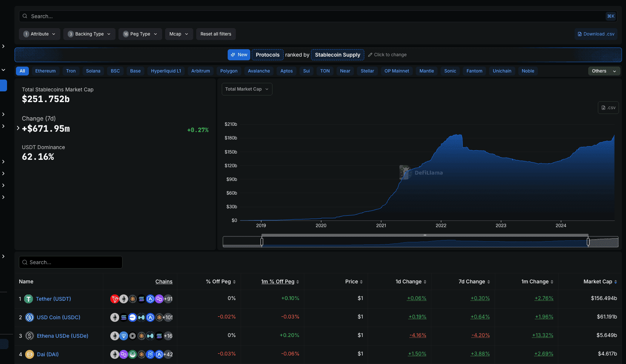Click the +105 chains badge in USDC row

coord(168,317)
